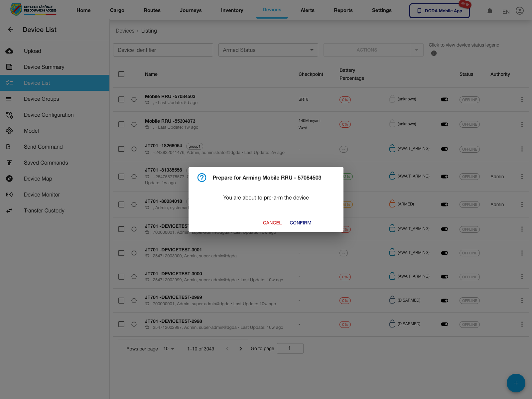Open Device Configuration in the sidebar
This screenshot has width=532, height=399.
tap(49, 115)
